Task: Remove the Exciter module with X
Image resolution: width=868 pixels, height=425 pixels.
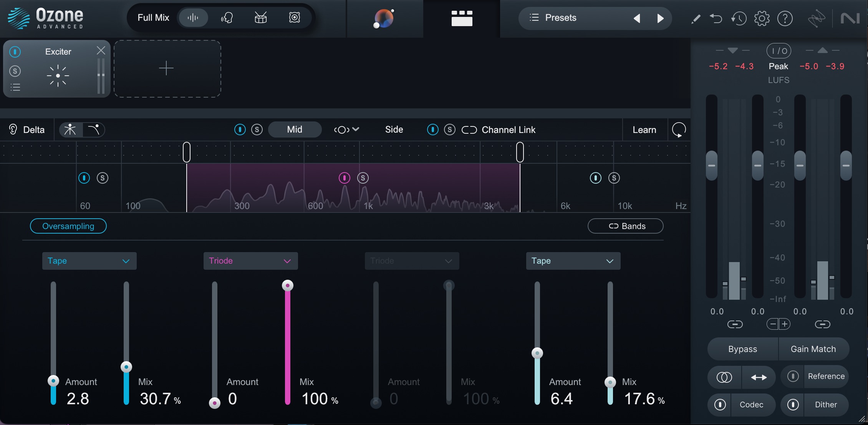Action: coord(101,50)
